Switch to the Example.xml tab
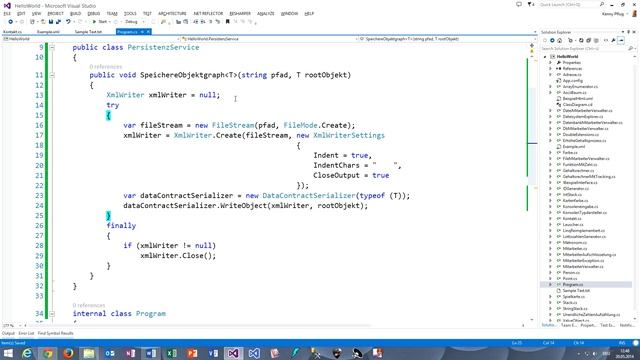 (48, 31)
